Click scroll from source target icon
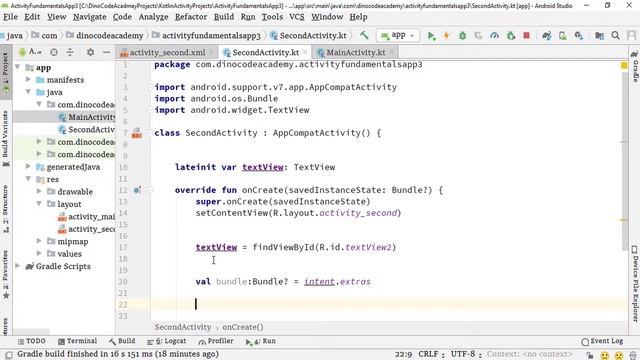This screenshot has height=360, width=640. pyautogui.click(x=53, y=52)
